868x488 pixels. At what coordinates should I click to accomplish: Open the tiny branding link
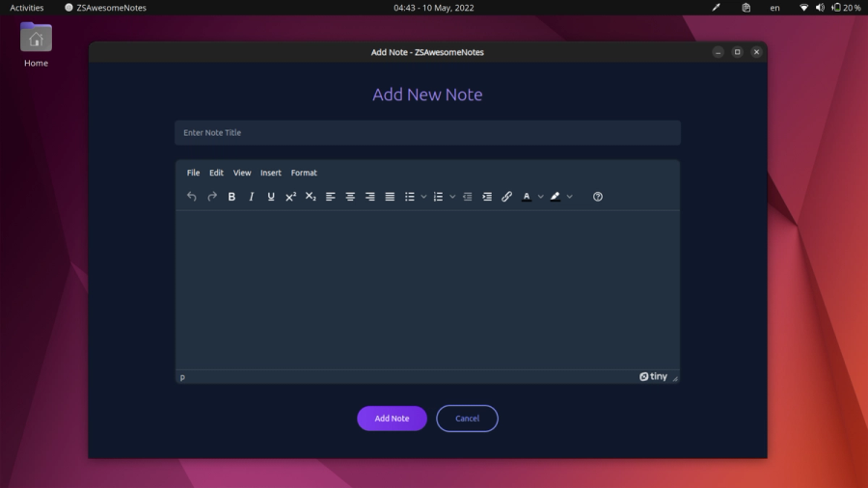(653, 376)
